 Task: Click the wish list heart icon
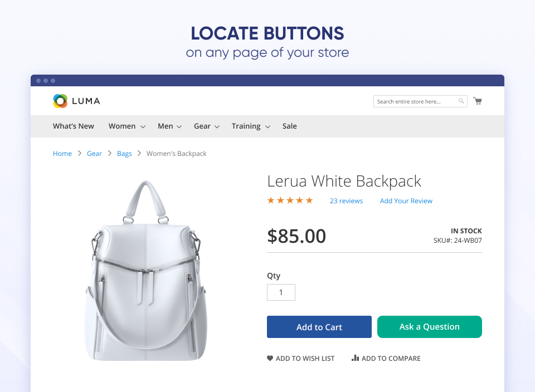[x=270, y=359]
